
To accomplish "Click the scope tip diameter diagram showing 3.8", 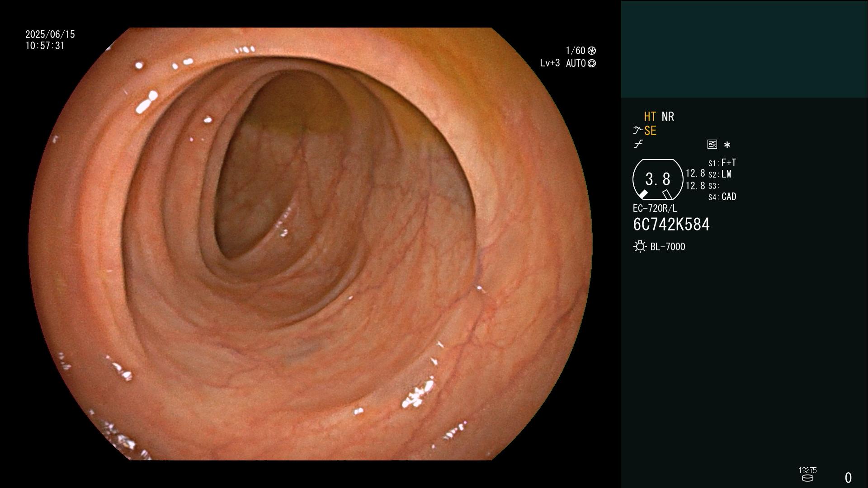I will coord(657,179).
